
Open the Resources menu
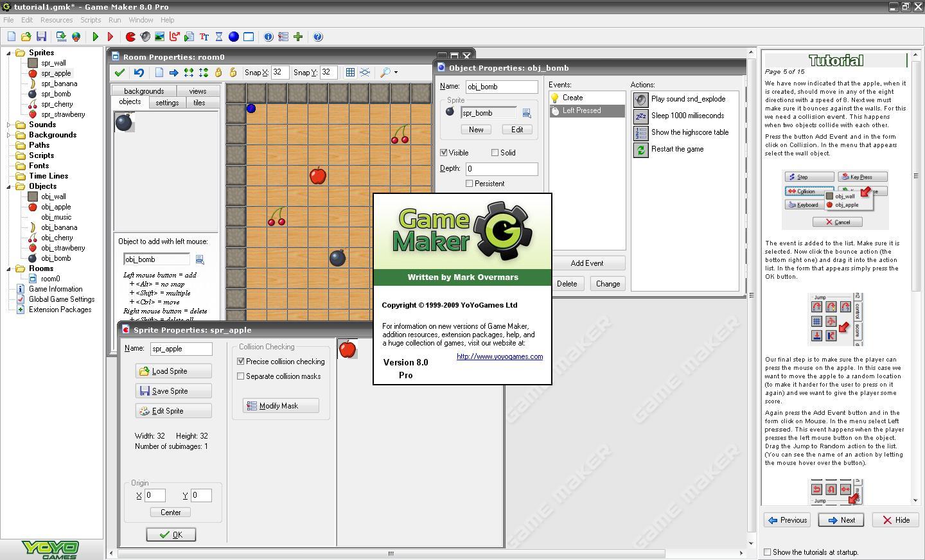(x=57, y=20)
